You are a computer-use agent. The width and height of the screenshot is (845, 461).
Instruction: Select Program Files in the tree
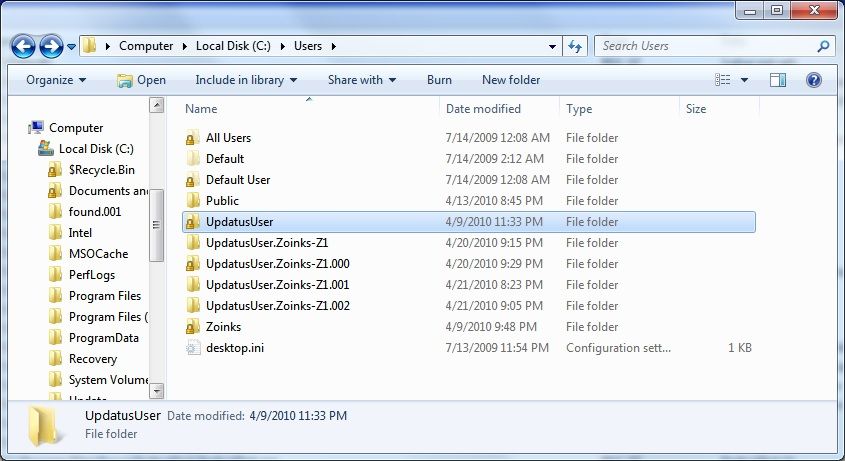(105, 296)
